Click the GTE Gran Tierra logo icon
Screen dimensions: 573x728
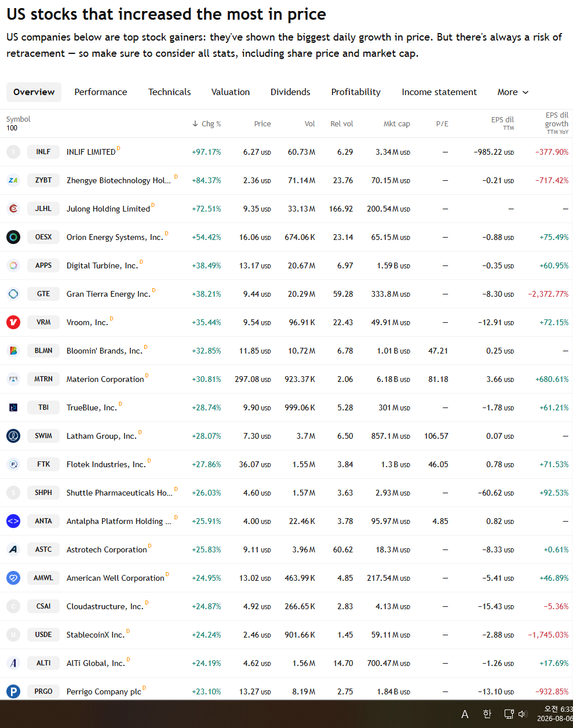(13, 294)
